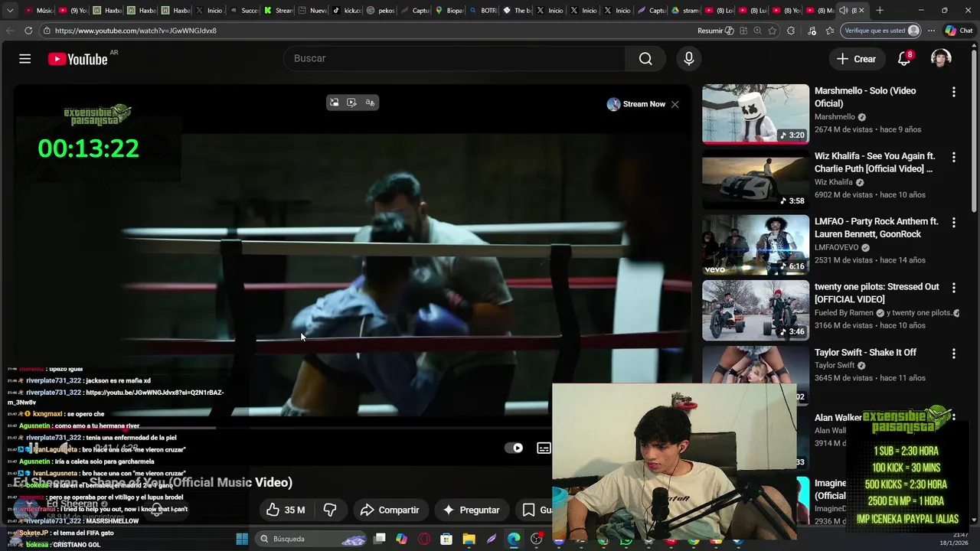This screenshot has height=551, width=980.
Task: Share the video using Compartir
Action: (390, 510)
